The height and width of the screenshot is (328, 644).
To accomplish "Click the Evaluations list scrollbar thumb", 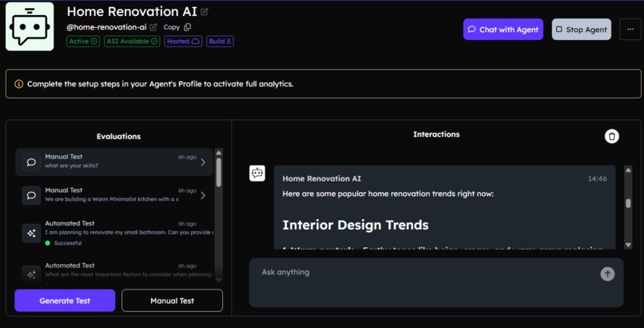I will (218, 172).
